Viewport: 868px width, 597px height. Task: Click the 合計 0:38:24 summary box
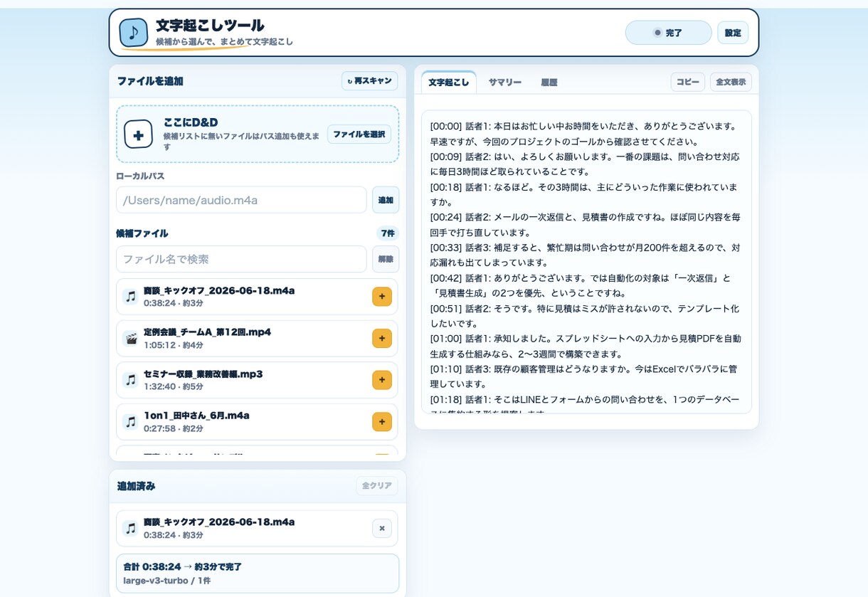[258, 574]
